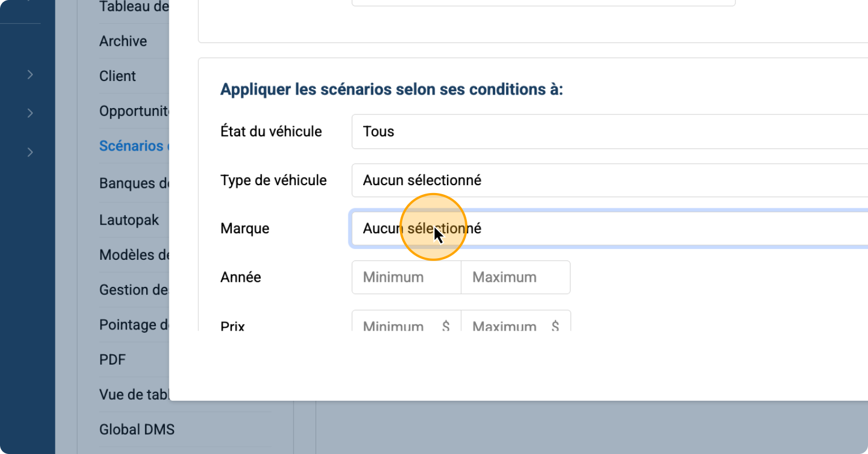868x454 pixels.
Task: Open Lautopak settings
Action: tap(129, 220)
